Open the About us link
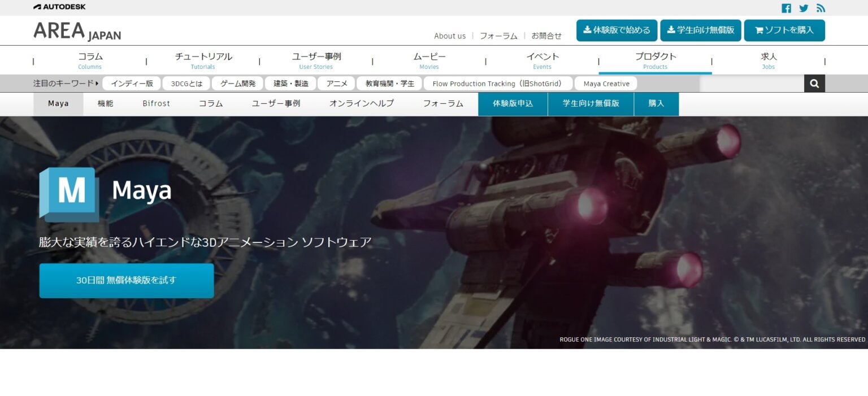868x396 pixels. tap(449, 36)
